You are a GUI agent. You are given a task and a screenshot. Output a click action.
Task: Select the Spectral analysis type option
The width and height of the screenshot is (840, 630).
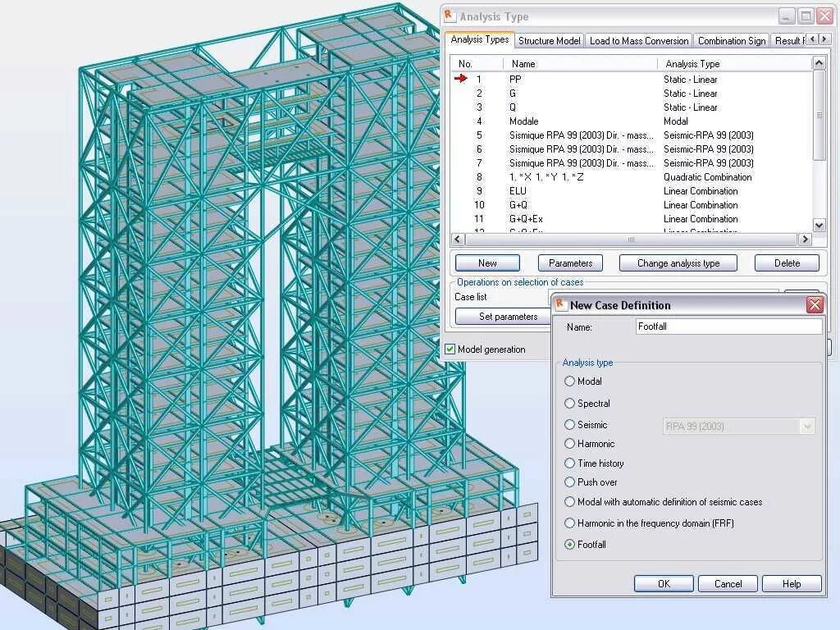(569, 404)
